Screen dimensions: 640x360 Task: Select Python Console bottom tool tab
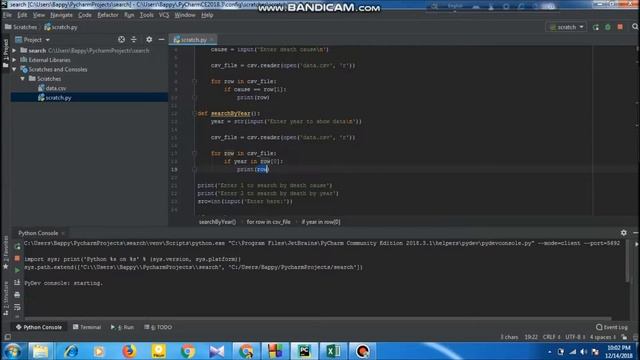tap(39, 327)
